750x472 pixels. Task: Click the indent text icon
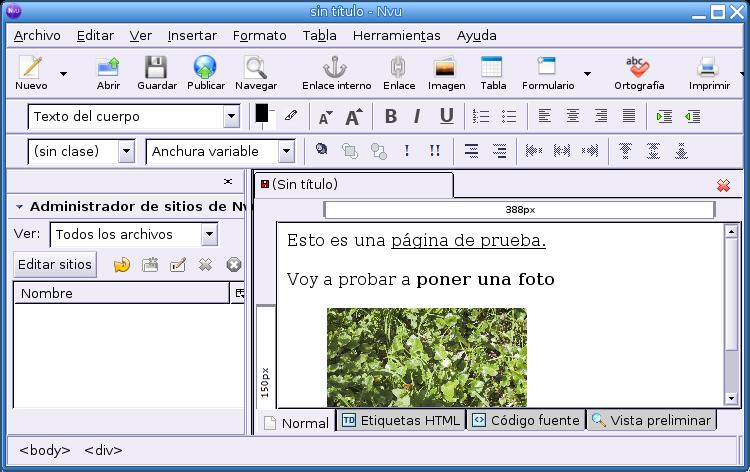[x=664, y=116]
